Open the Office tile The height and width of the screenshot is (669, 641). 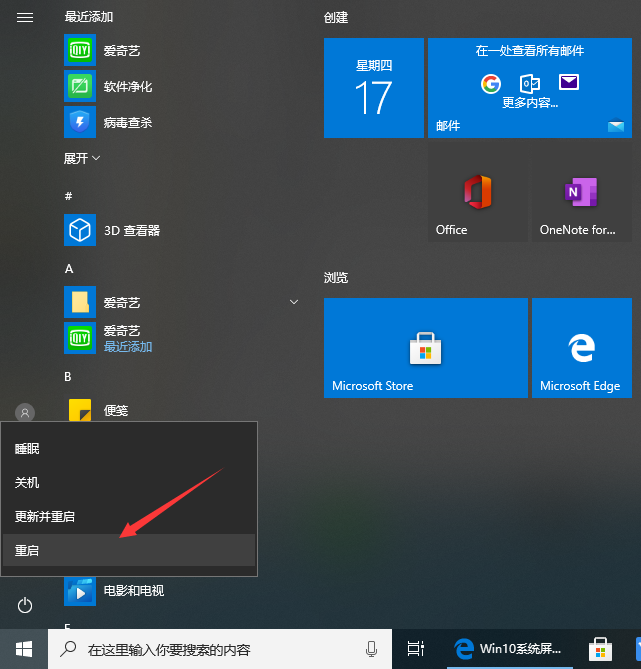477,194
